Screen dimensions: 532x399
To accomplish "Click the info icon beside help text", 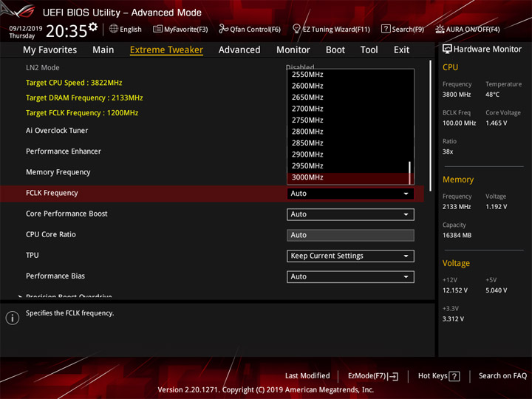I will (13, 318).
